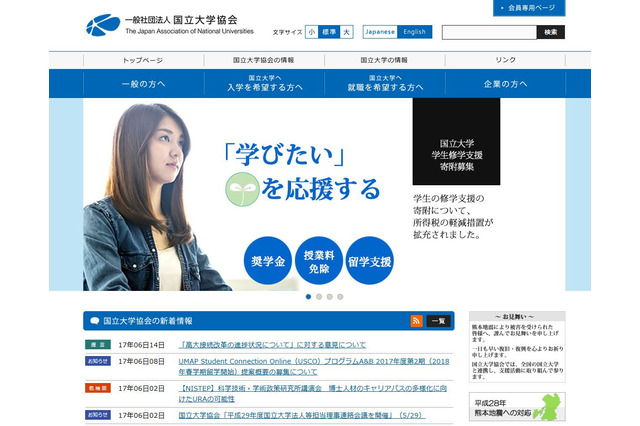This screenshot has width=640, height=426.
Task: Open 国立大学協会の情報 menu item
Action: pos(264,60)
